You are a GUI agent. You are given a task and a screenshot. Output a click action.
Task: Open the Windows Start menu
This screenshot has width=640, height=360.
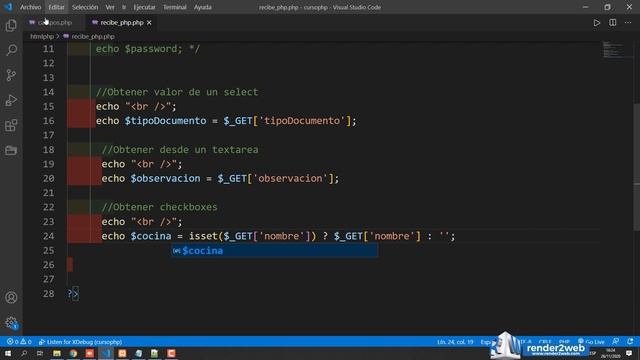8,353
